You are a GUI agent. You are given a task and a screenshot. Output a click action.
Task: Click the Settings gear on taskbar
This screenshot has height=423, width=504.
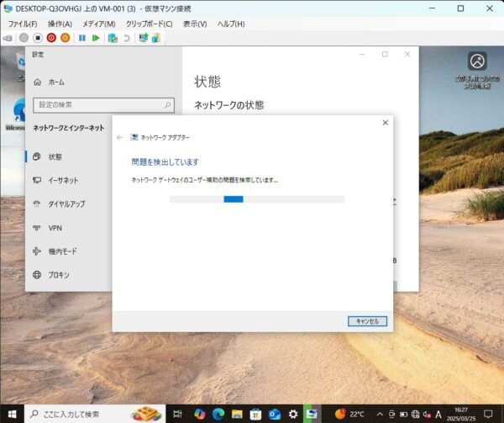point(293,414)
